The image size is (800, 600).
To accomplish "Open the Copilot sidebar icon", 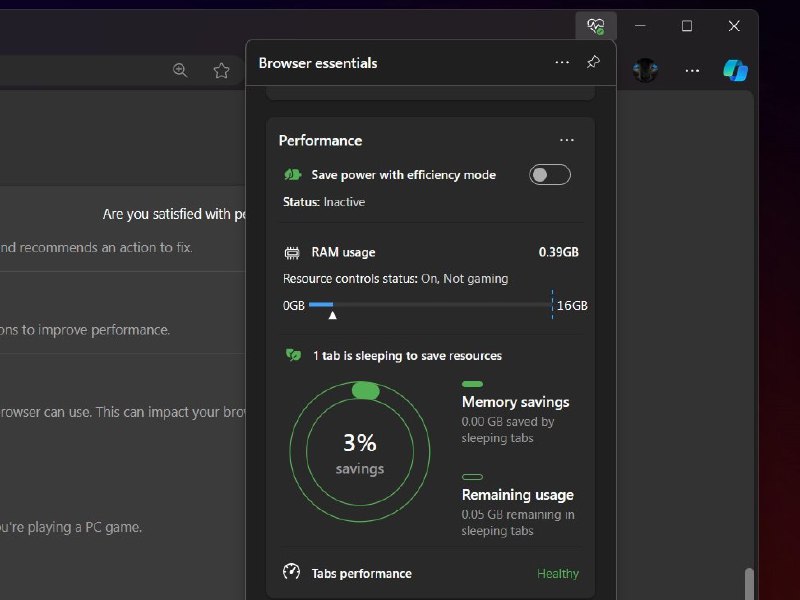I will 736,70.
